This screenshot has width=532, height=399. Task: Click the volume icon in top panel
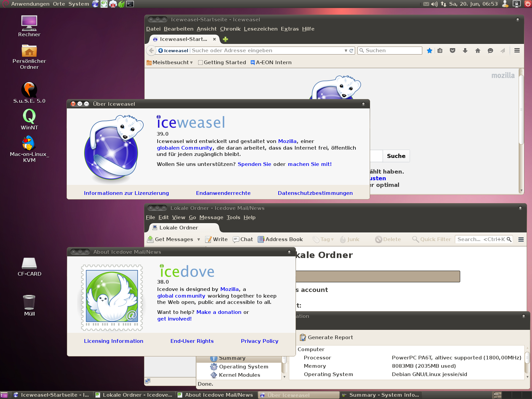(x=434, y=4)
